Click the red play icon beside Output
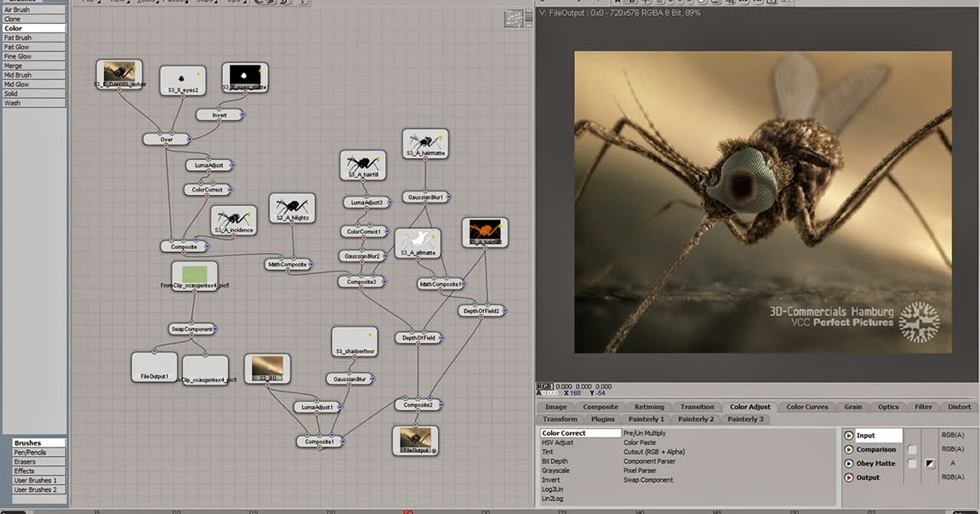Image resolution: width=980 pixels, height=514 pixels. pos(849,477)
